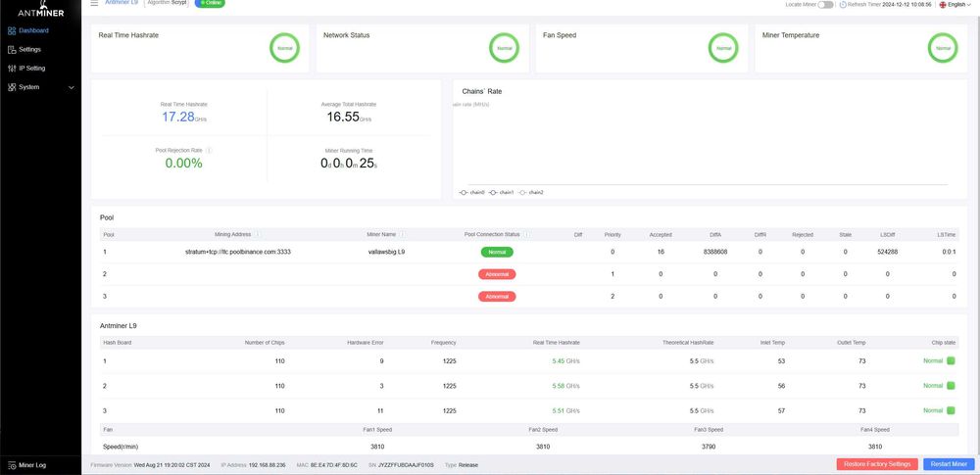Click the IP Setting sliders icon
This screenshot has width=980, height=475.
tap(12, 69)
